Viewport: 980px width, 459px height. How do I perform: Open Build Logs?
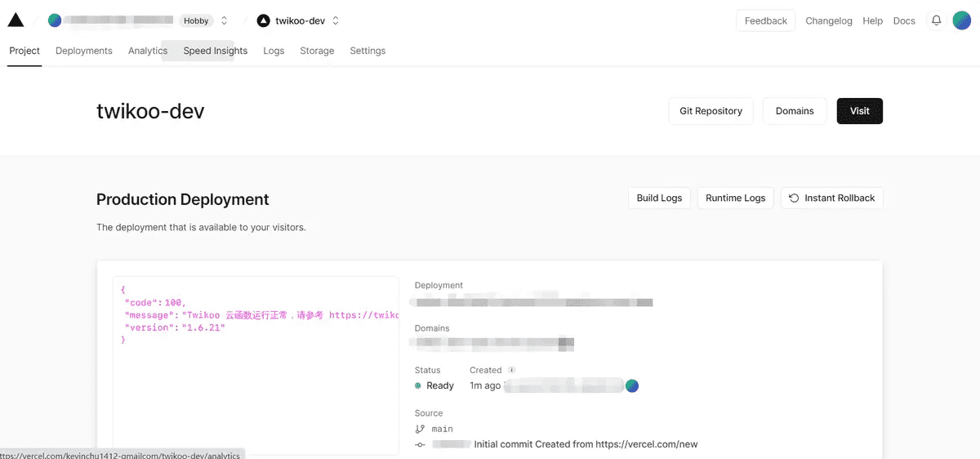[x=659, y=198]
